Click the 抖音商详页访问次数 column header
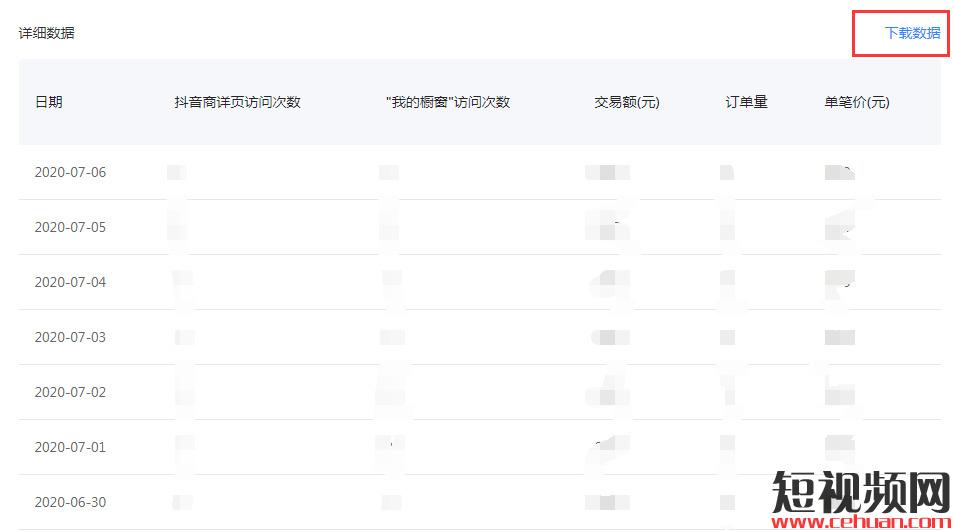The image size is (954, 532). [x=237, y=102]
